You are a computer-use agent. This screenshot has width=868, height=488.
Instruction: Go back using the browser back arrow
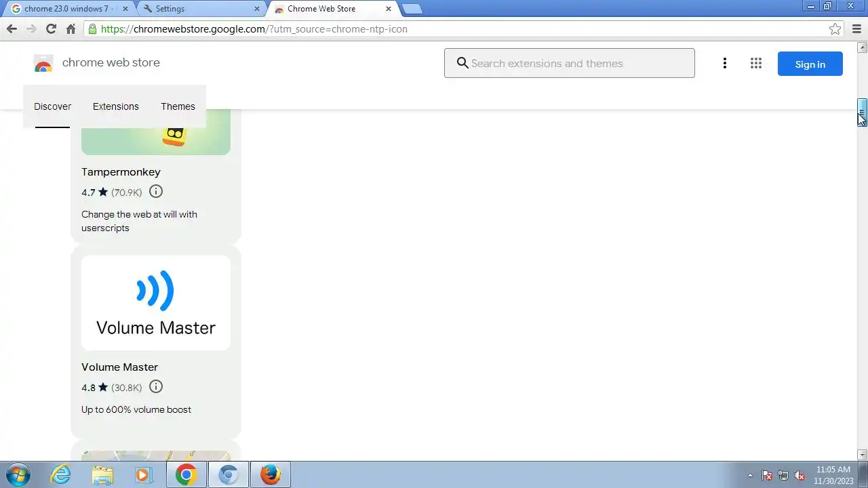[x=12, y=28]
